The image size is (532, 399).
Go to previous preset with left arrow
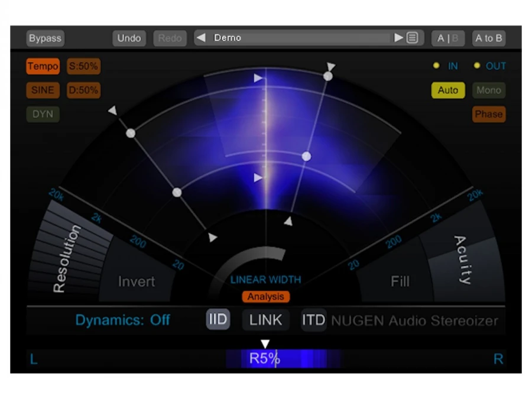click(201, 38)
